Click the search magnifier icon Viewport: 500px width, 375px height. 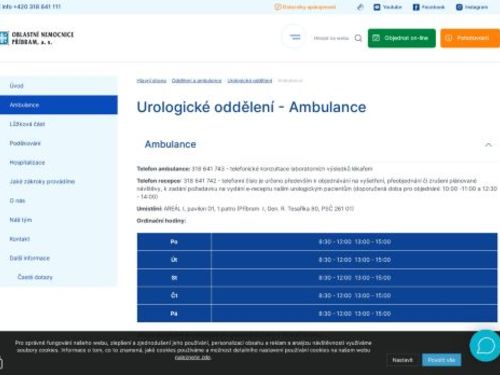[x=358, y=38]
